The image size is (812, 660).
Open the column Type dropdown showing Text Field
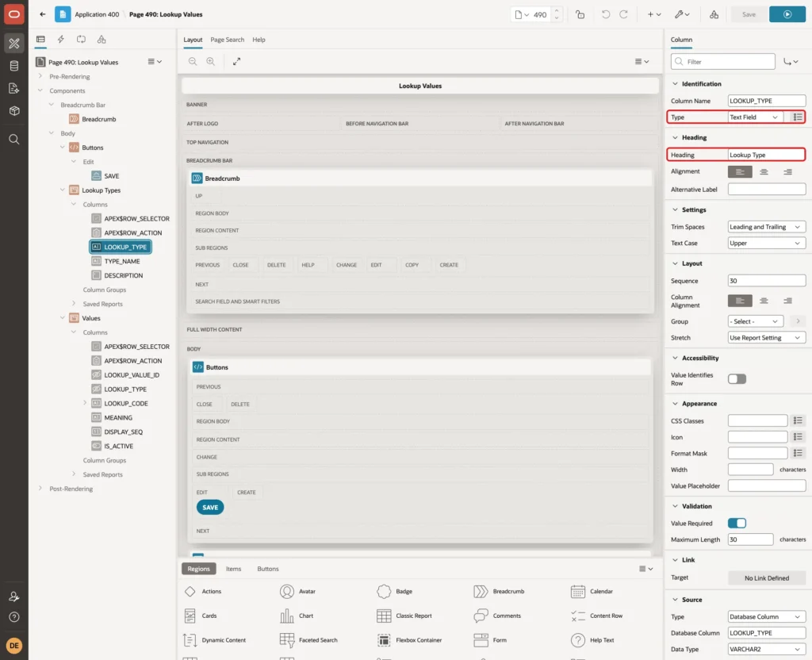point(756,117)
